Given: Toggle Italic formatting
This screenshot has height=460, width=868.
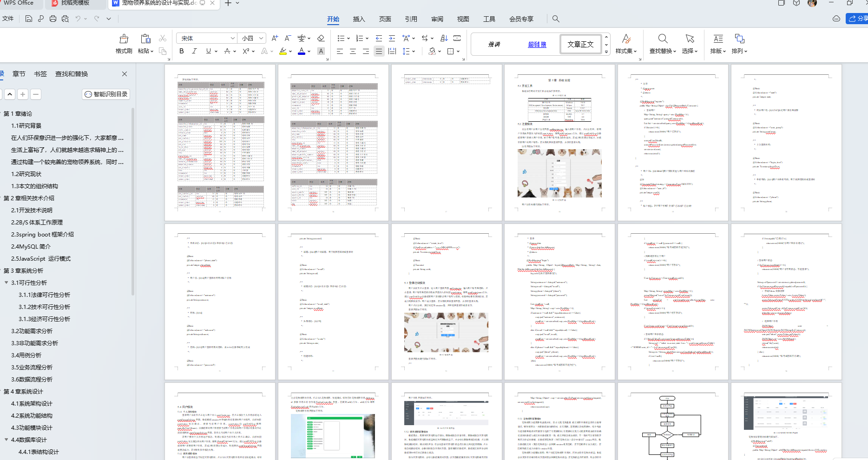Looking at the screenshot, I should pos(194,51).
